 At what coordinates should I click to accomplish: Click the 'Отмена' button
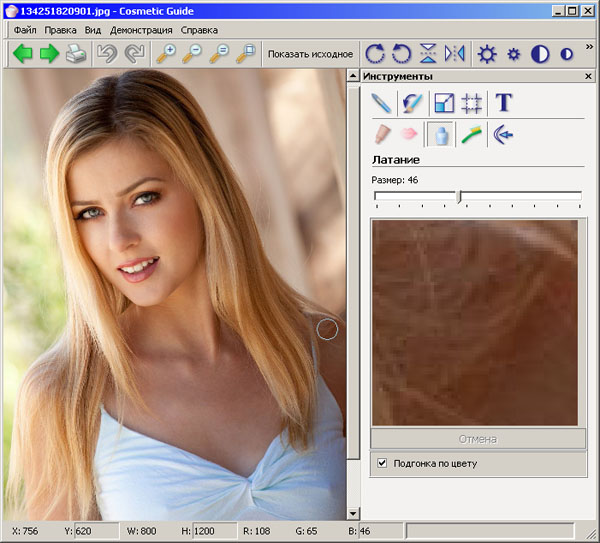click(478, 439)
